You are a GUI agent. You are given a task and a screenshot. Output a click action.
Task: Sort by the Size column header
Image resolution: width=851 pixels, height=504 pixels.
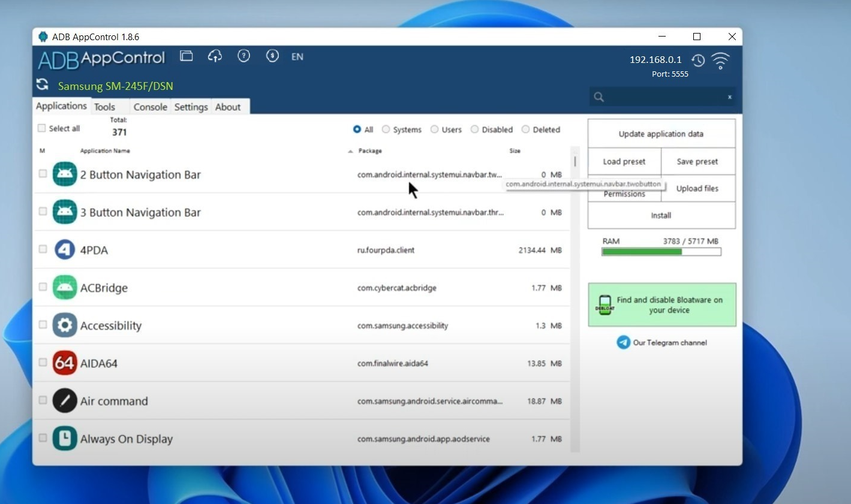(515, 151)
